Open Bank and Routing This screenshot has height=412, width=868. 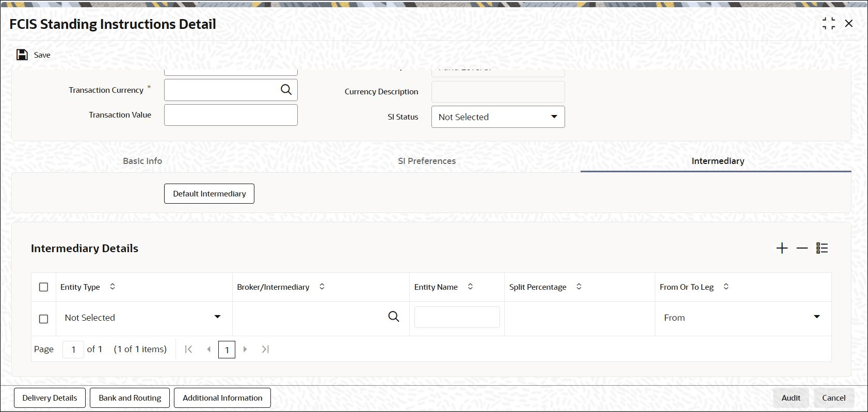coord(130,398)
